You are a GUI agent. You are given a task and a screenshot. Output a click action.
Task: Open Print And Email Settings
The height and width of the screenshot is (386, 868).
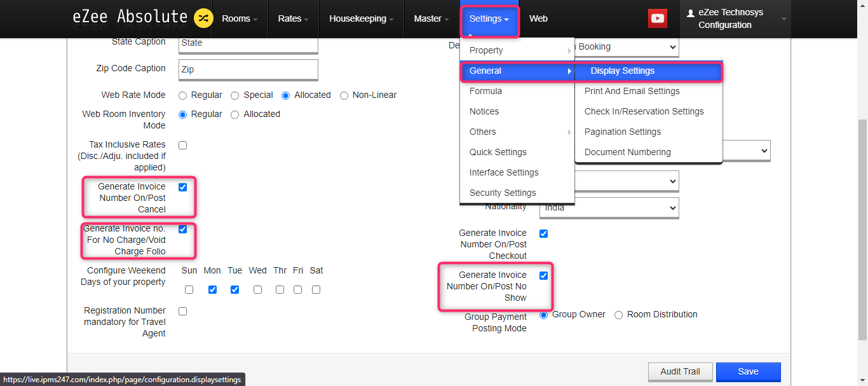649,91
